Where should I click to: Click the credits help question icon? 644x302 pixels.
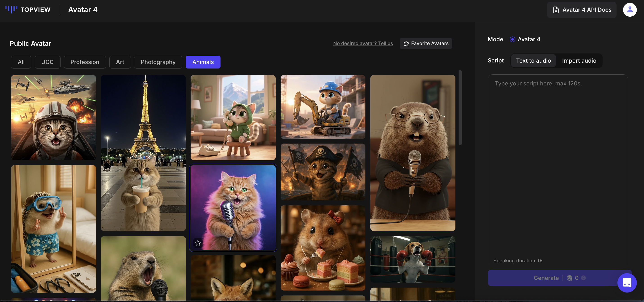(583, 278)
